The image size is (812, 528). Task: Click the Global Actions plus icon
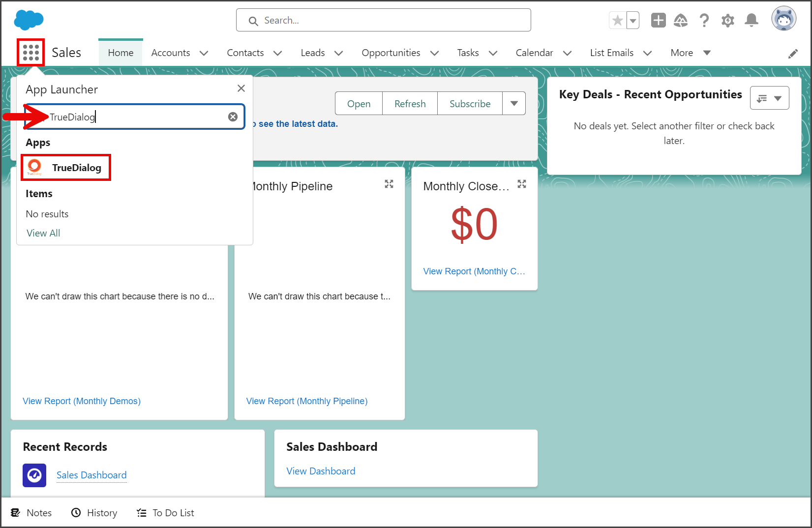coord(658,20)
